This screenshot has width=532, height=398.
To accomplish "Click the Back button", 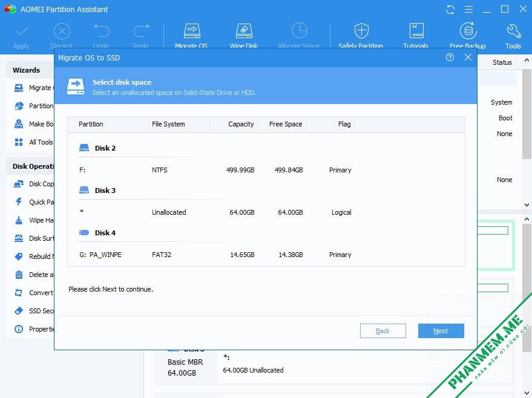I will coord(383,331).
